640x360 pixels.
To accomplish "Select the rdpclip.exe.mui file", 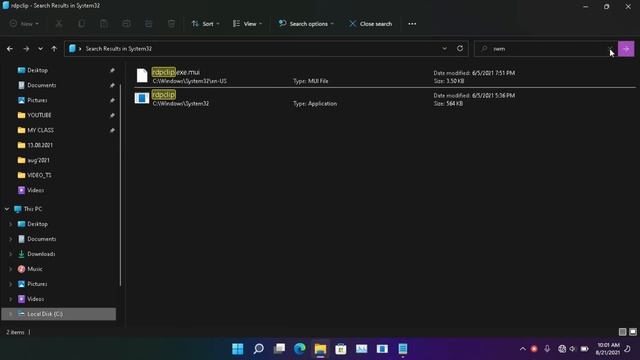I will click(x=384, y=76).
